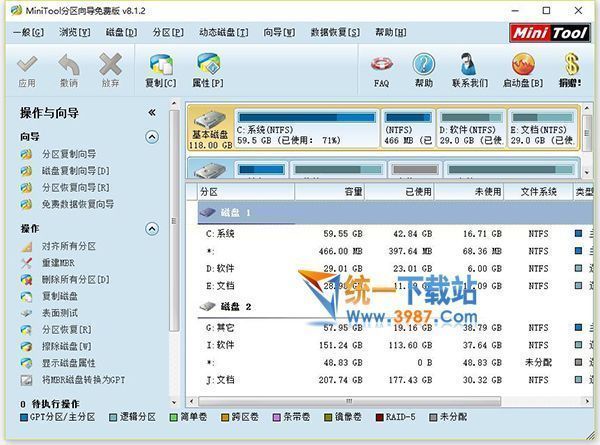Collapse the 操作 operations section chevron
600x445 pixels.
(x=152, y=229)
